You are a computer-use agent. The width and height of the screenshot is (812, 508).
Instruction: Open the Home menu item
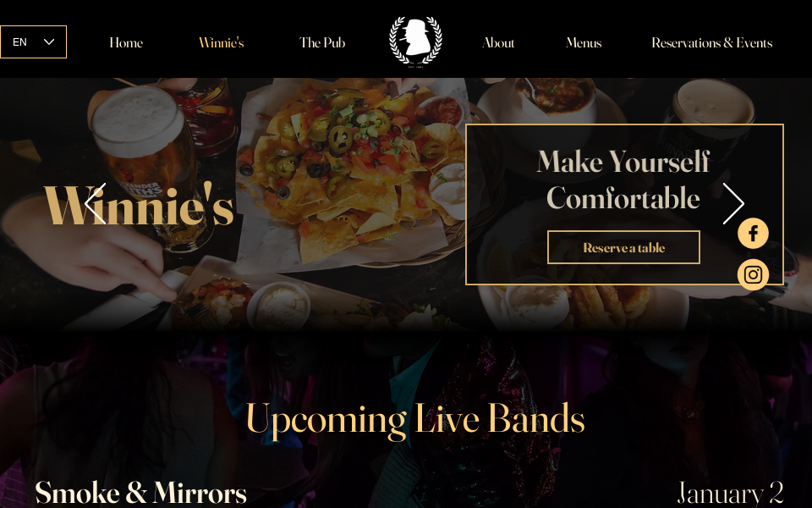tap(126, 42)
